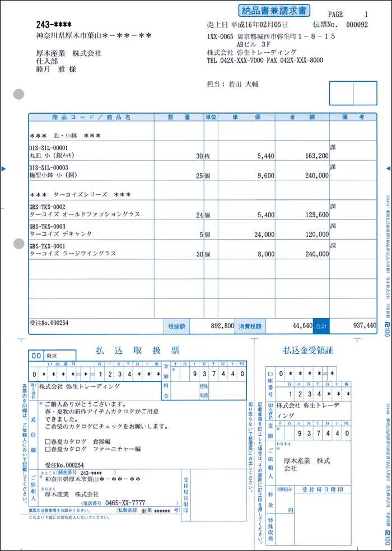Select phone number 0465-XX-7777
Image resolution: width=392 pixels, height=551 pixels.
tap(125, 503)
